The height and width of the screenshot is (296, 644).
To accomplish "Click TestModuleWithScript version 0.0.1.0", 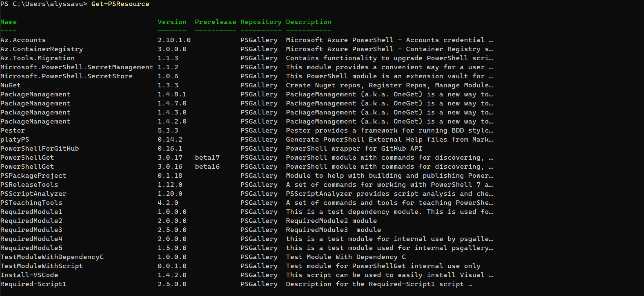I will tap(172, 266).
